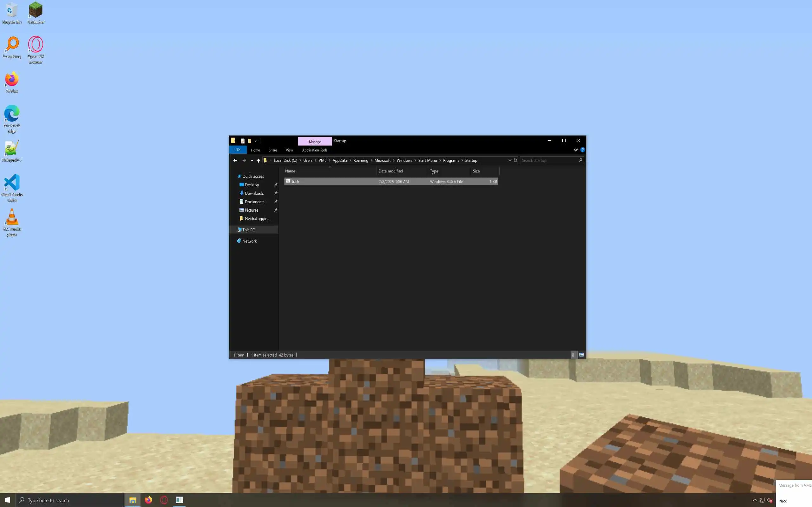Screen dimensions: 812x507
Task: Toggle the muted volume tray icon
Action: click(x=770, y=500)
